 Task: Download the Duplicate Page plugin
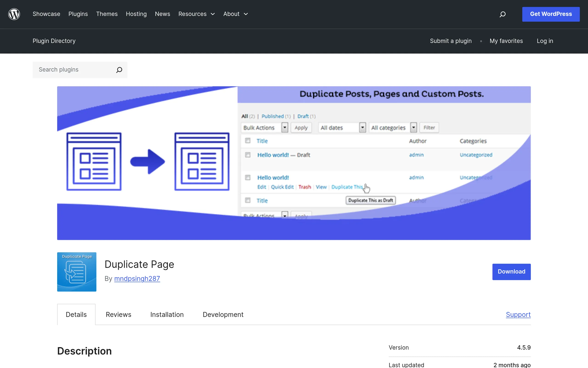(x=512, y=272)
